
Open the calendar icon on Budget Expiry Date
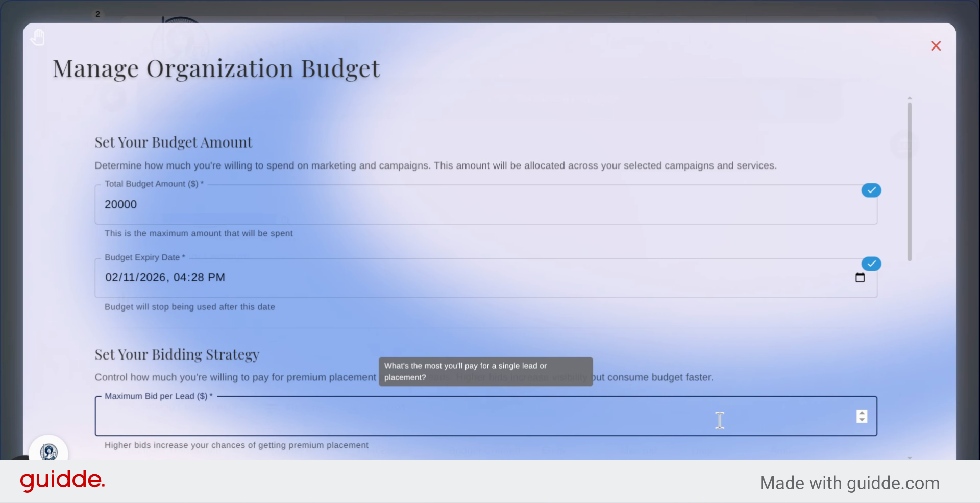point(860,277)
